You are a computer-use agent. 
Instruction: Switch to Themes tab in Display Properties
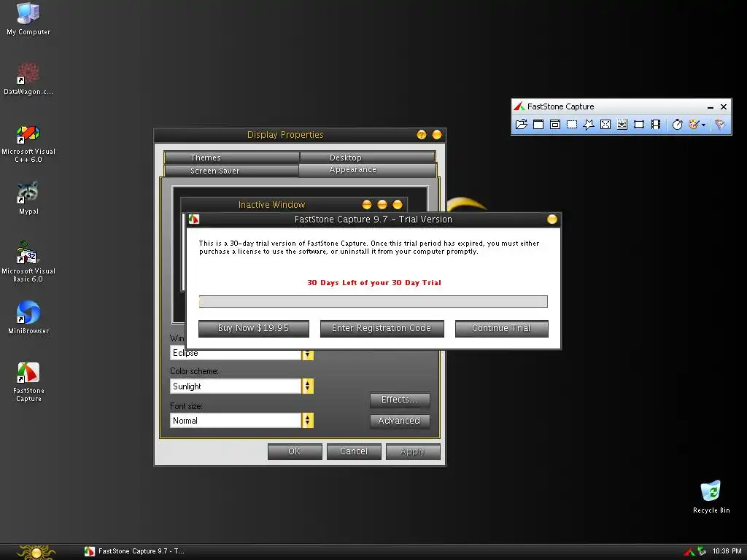(231, 157)
